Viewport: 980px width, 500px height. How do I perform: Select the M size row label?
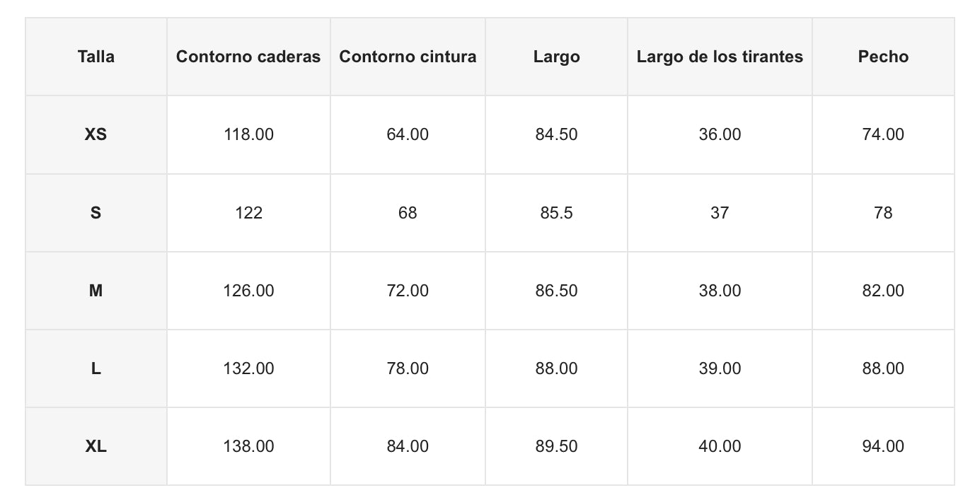(96, 291)
